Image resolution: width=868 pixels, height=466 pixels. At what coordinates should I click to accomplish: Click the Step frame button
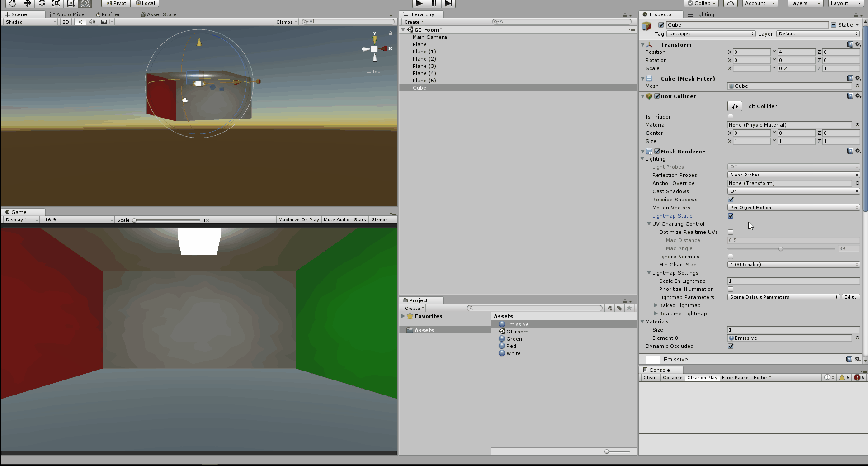coord(448,3)
